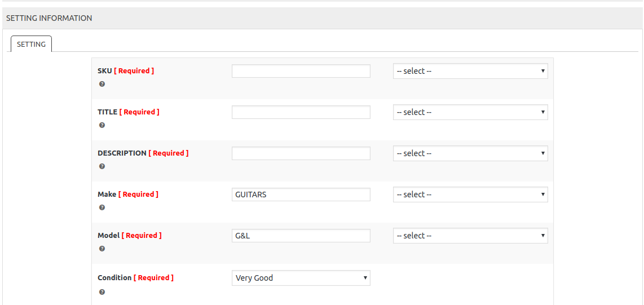Open the Condition dropdown showing Very Good
Image resolution: width=644 pixels, height=305 pixels.
301,278
